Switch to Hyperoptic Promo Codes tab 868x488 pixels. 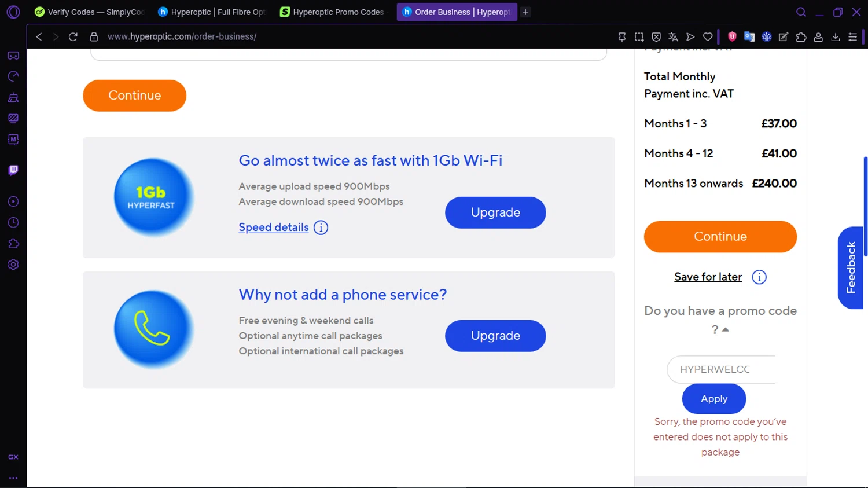[x=332, y=12]
